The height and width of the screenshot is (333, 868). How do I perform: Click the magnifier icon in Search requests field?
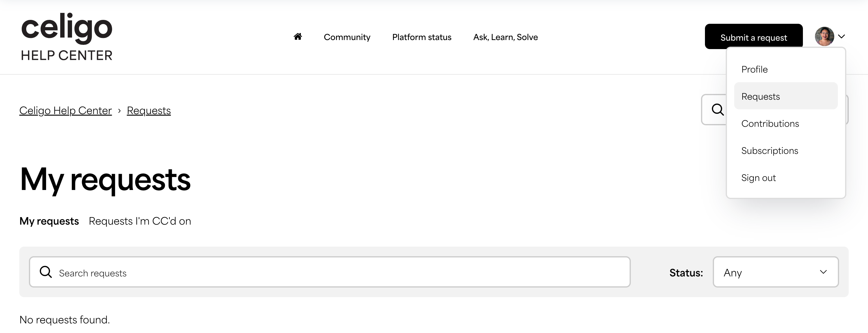click(46, 272)
